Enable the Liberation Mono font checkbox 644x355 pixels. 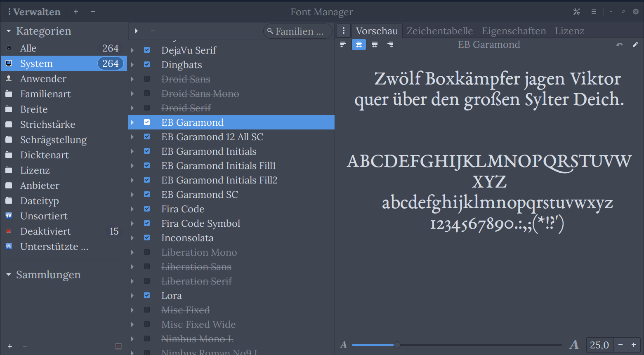click(147, 252)
